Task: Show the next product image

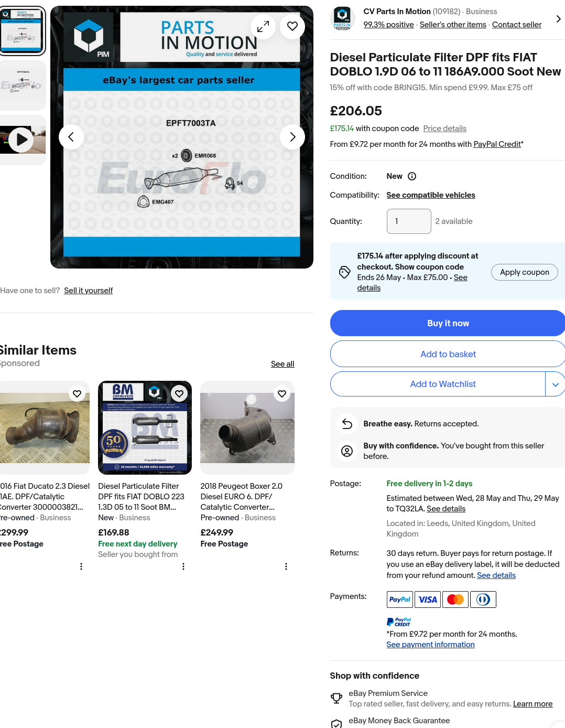Action: point(292,137)
